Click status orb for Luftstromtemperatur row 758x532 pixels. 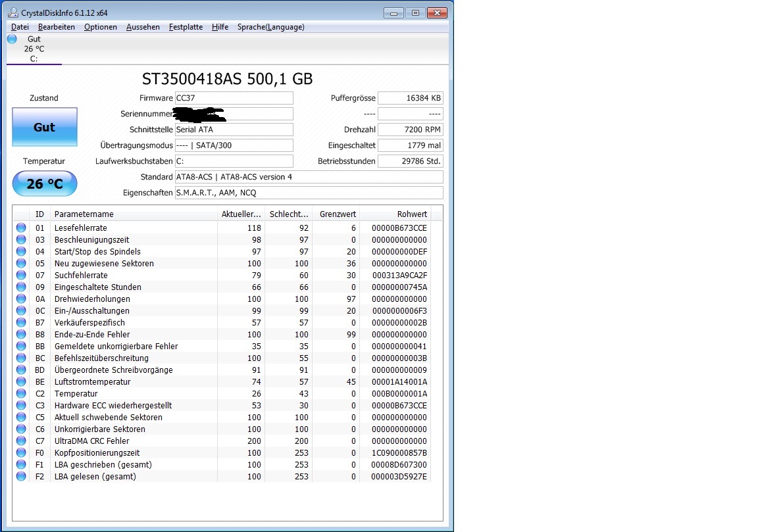click(21, 381)
